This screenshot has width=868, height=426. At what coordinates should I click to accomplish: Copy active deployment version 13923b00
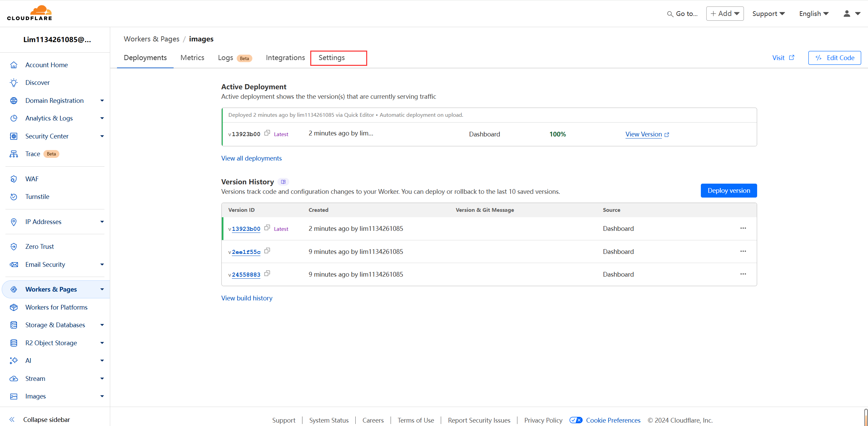pos(267,133)
